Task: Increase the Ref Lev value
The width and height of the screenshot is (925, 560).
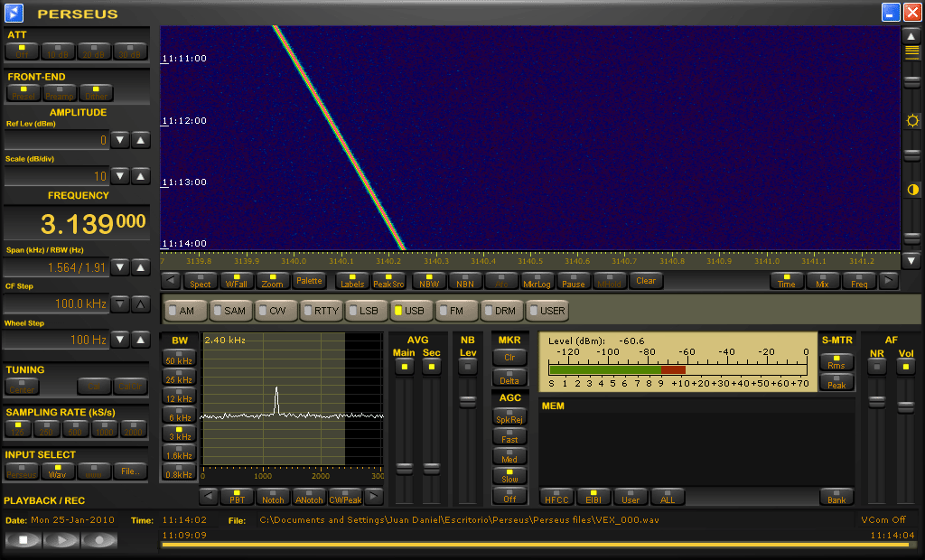Action: pyautogui.click(x=140, y=140)
